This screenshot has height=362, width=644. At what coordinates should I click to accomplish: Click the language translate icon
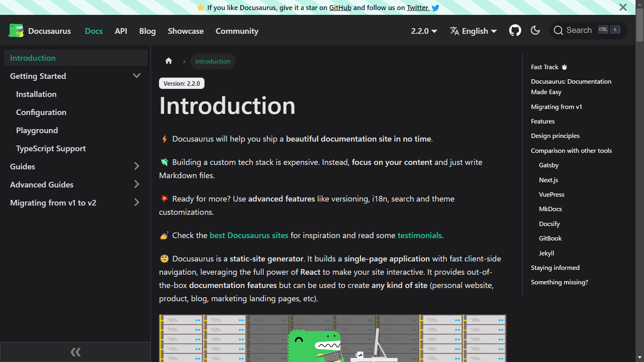tap(454, 31)
